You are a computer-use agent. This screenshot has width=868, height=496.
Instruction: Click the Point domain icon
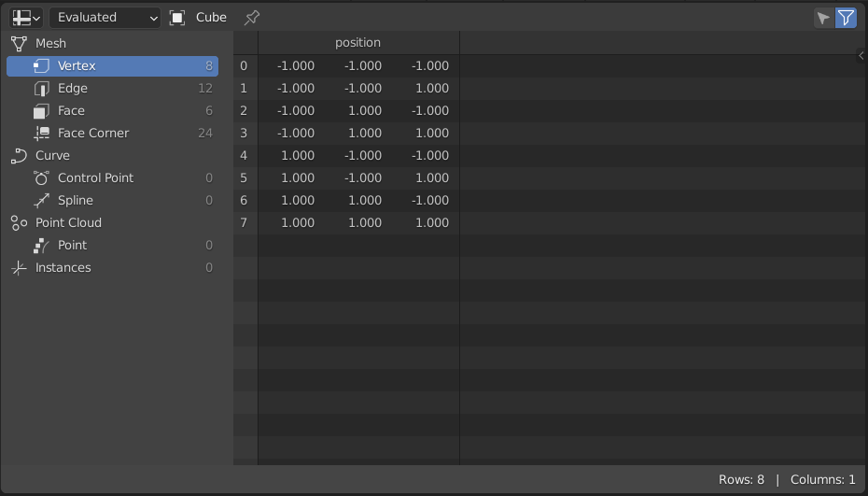[x=41, y=245]
